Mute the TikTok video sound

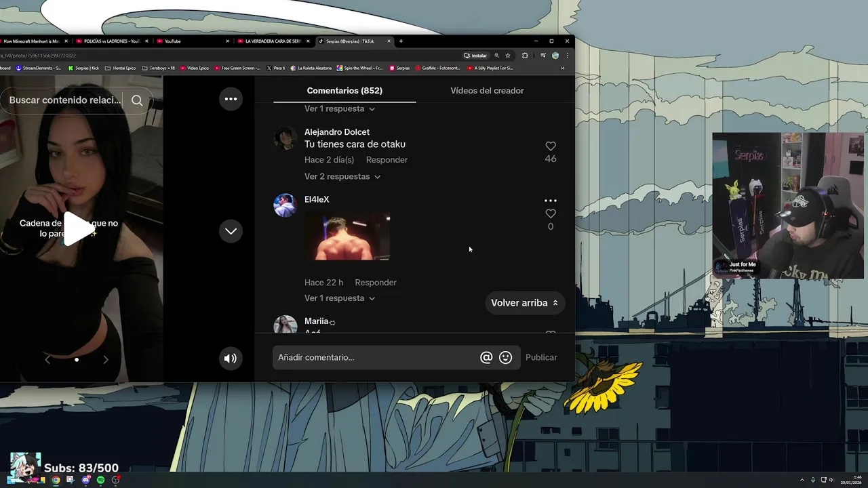pos(231,359)
